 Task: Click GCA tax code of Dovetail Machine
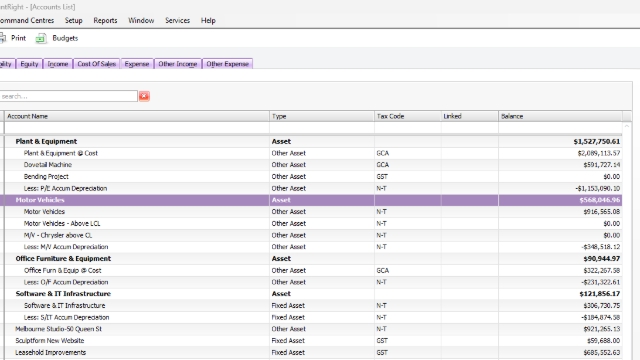coord(382,165)
